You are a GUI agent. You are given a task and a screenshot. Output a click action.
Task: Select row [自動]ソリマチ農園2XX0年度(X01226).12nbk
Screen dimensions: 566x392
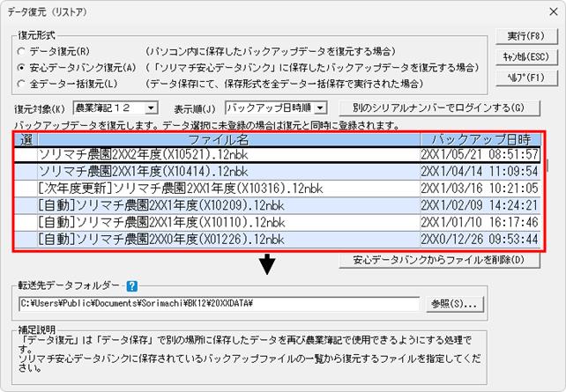pos(277,239)
